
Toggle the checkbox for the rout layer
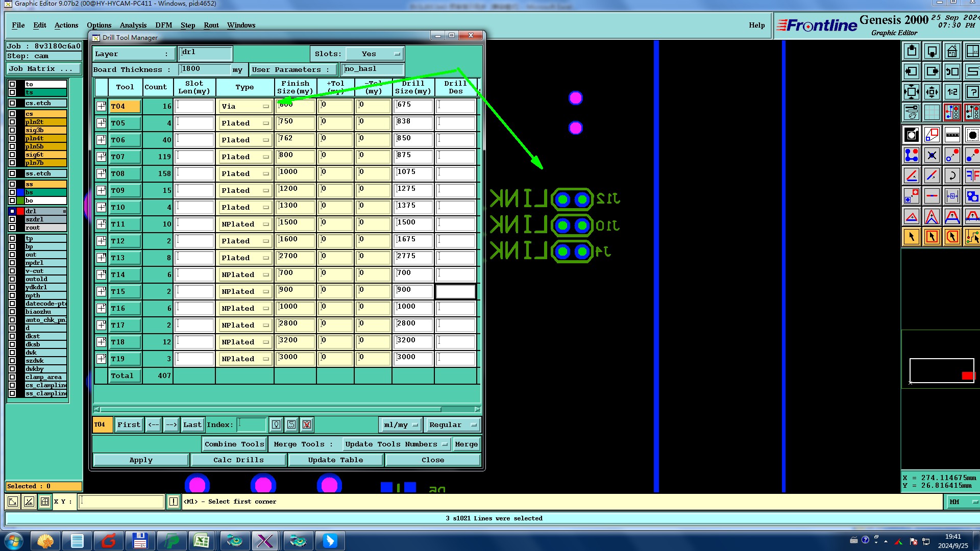click(12, 228)
